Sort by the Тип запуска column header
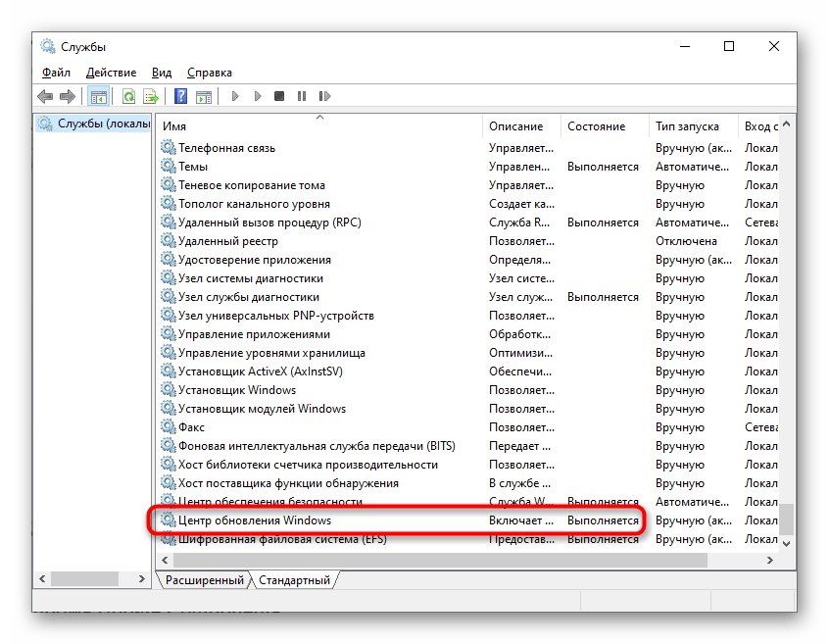 coord(687,126)
